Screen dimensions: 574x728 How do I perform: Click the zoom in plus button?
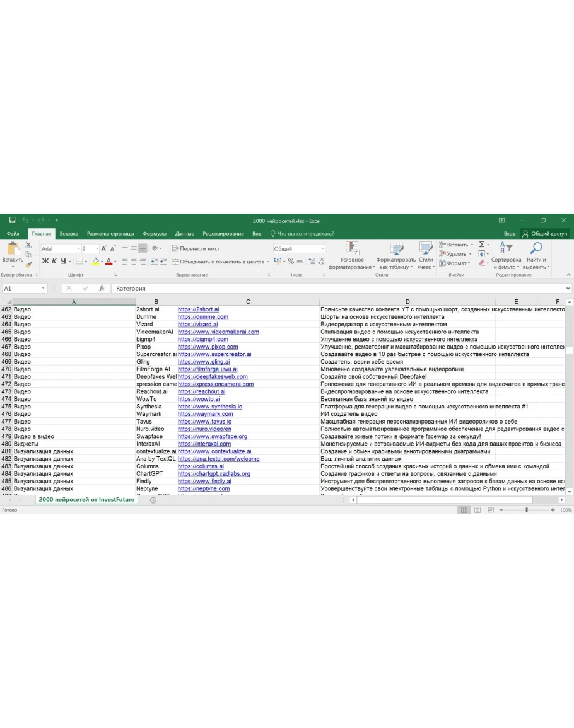point(553,510)
